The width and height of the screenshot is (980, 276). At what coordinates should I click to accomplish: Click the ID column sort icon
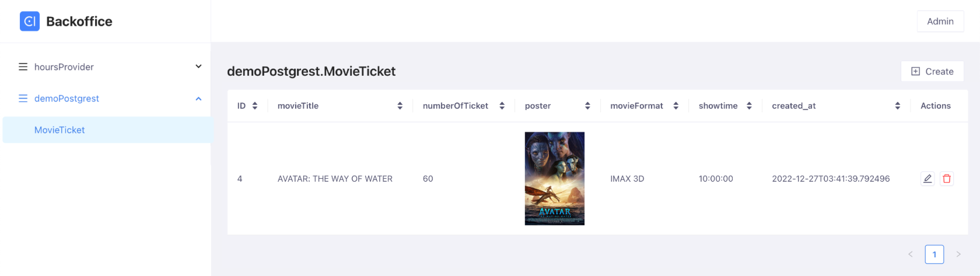tap(255, 106)
